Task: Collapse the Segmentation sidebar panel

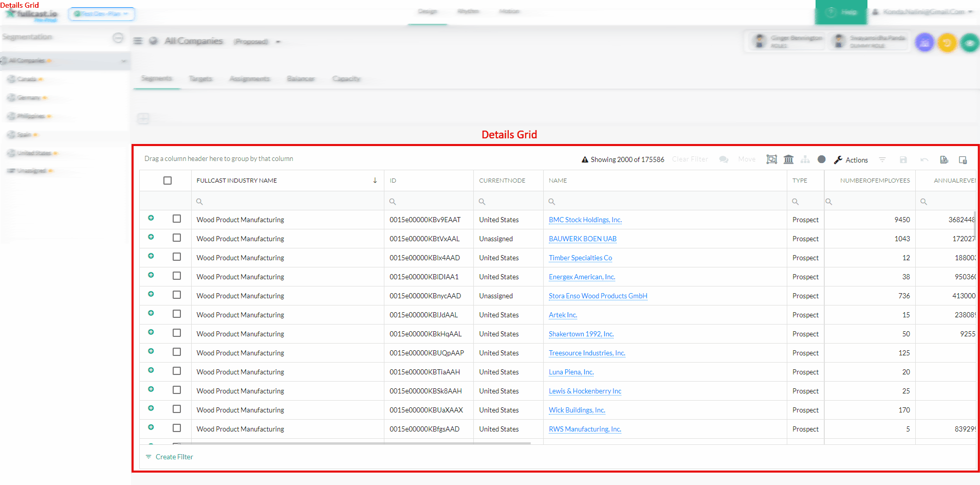Action: (x=118, y=38)
